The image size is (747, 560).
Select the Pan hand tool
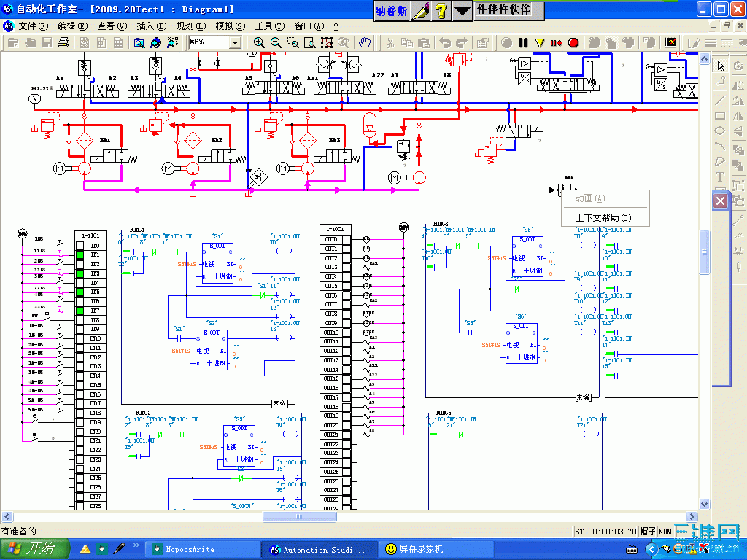click(x=365, y=43)
